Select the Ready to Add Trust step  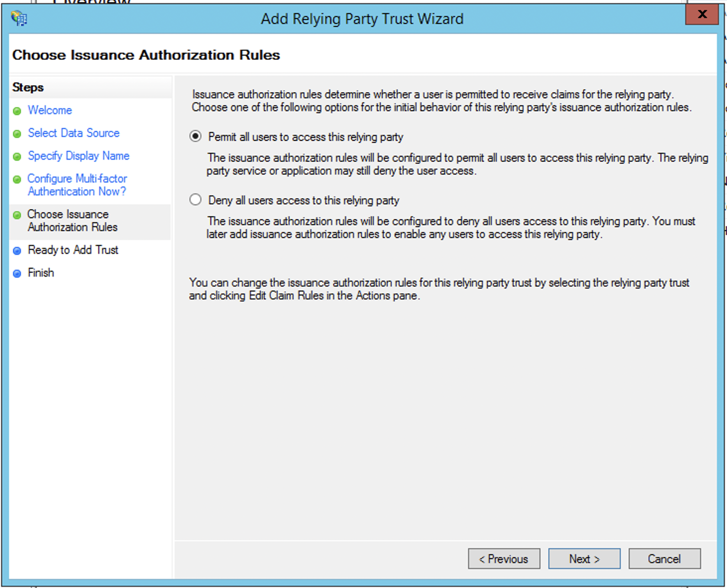(73, 250)
